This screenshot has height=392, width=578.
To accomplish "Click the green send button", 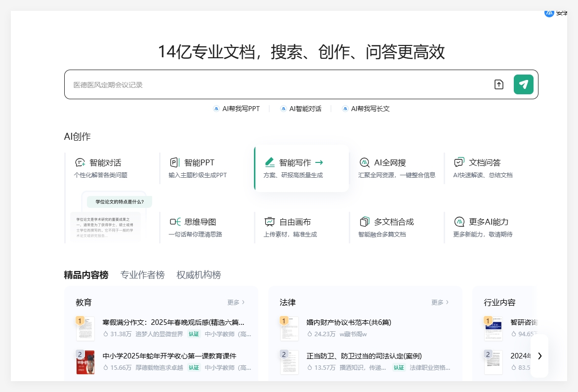I will coord(523,84).
